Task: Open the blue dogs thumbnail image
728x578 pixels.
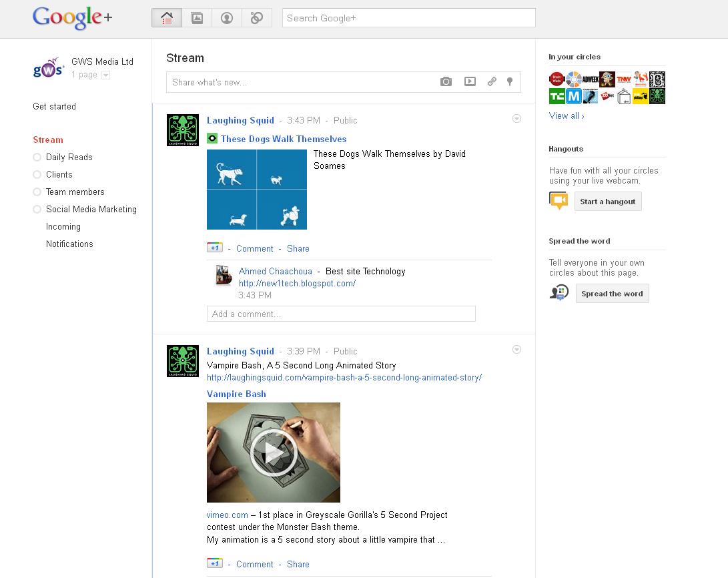Action: pyautogui.click(x=257, y=190)
